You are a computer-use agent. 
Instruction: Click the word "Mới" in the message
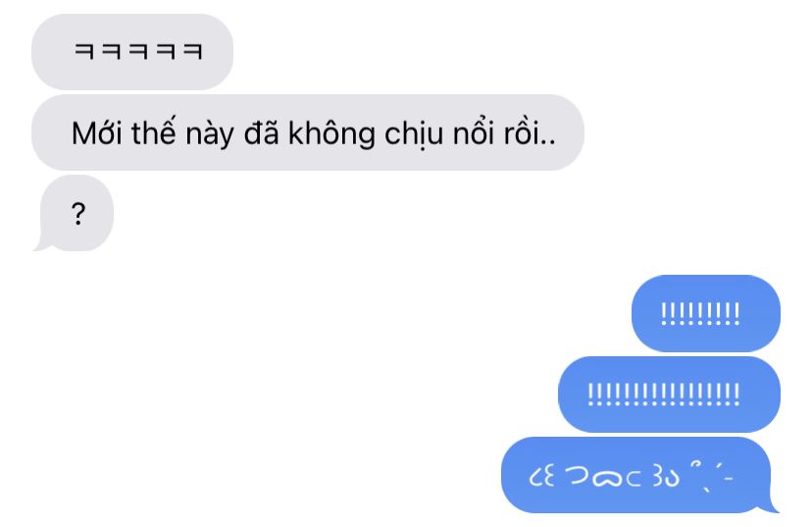pos(97,133)
